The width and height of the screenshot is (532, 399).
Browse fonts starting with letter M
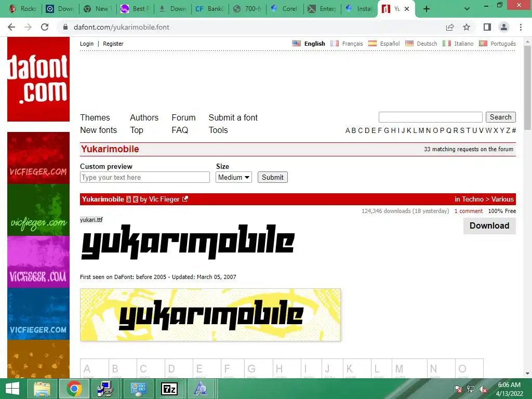(x=421, y=130)
